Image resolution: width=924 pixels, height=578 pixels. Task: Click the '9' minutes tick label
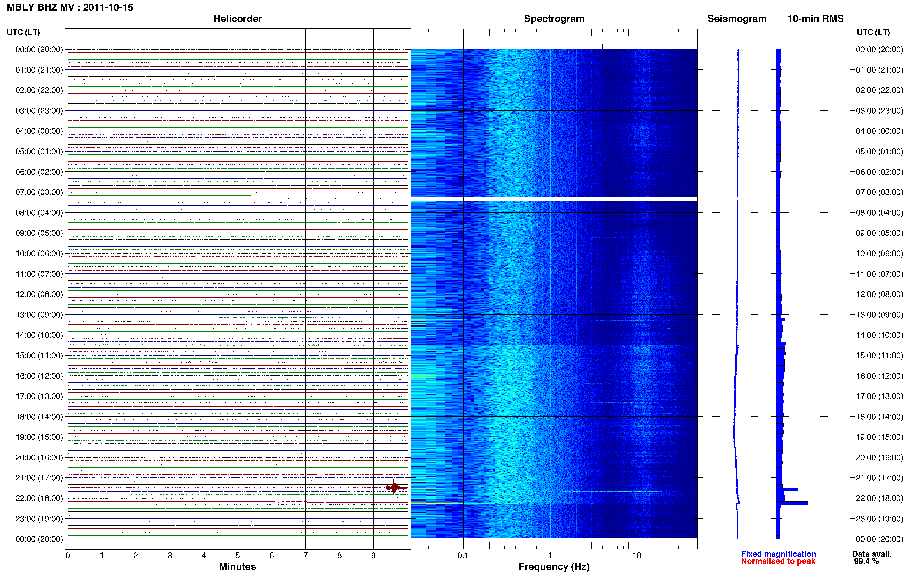tap(373, 555)
